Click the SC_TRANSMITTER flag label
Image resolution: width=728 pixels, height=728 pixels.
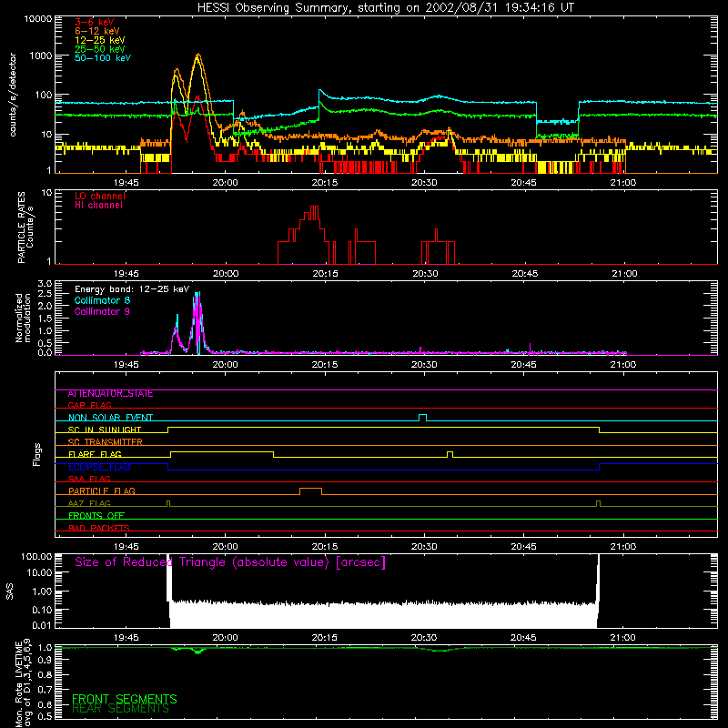(x=106, y=442)
